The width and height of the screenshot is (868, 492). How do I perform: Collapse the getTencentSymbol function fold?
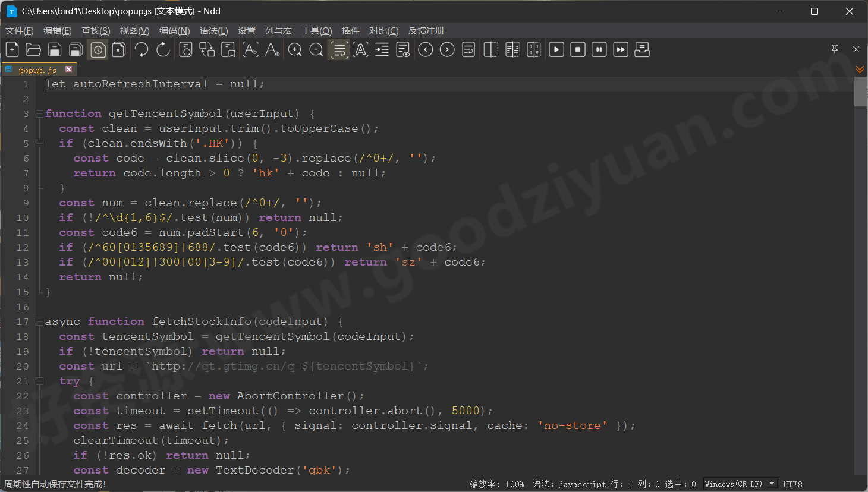(39, 113)
